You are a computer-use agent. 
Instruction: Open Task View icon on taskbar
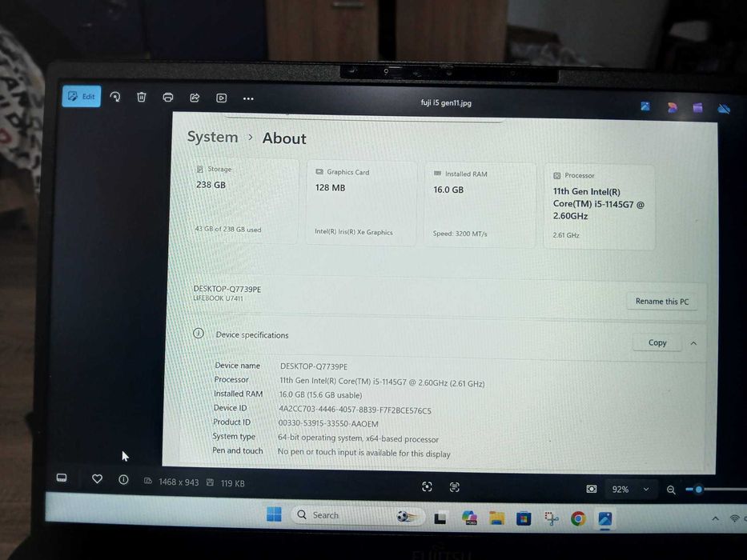pos(440,518)
